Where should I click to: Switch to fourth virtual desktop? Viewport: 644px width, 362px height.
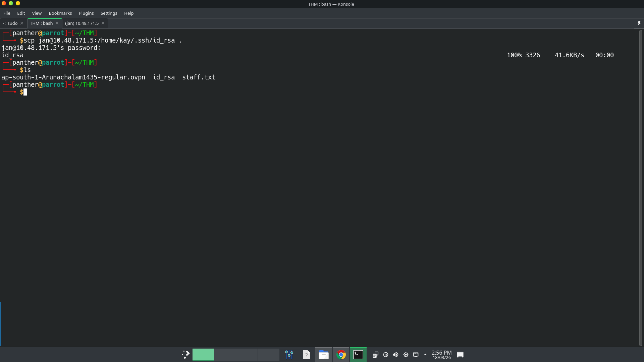point(269,355)
